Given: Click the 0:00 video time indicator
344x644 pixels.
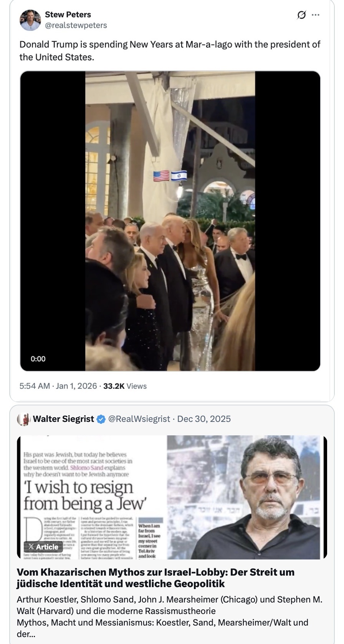Looking at the screenshot, I should click(38, 359).
